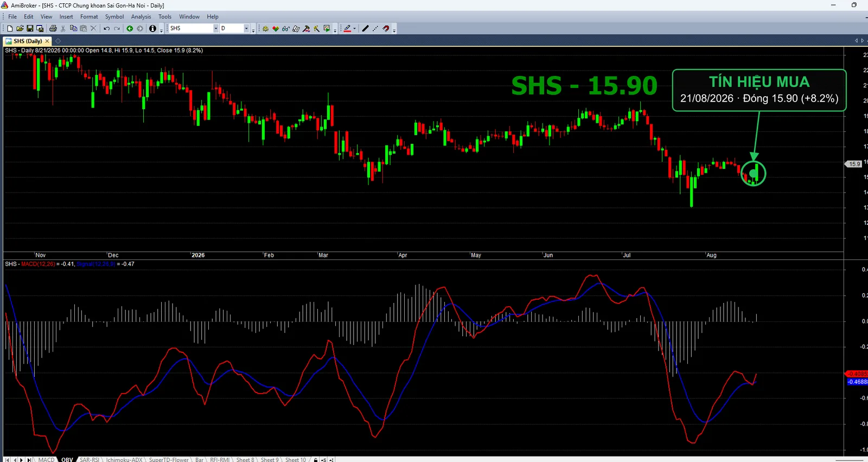Open the interval D dropdown arrow

click(247, 28)
